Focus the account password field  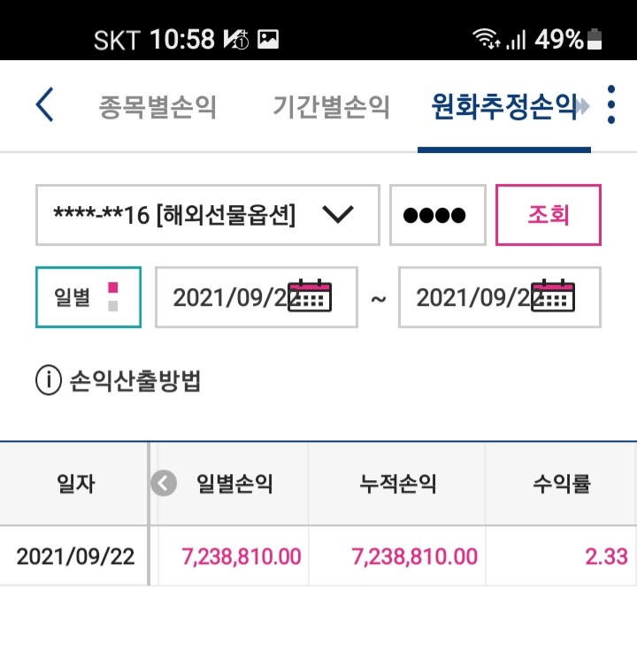438,215
